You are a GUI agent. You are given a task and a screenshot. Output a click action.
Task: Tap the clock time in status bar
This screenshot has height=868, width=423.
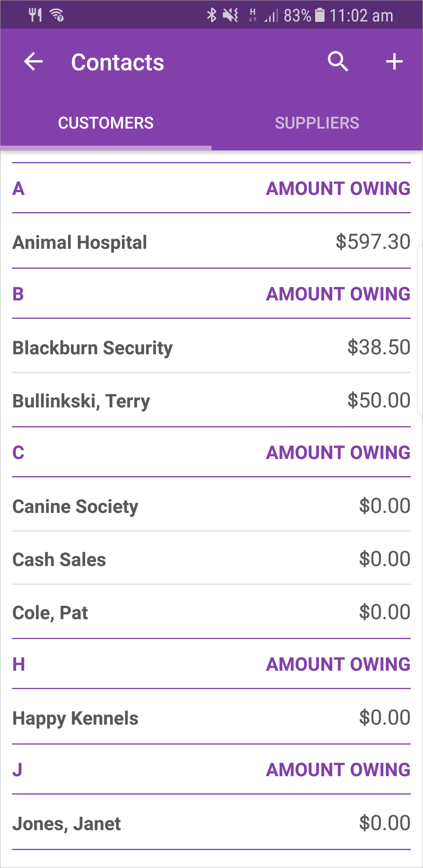361,16
